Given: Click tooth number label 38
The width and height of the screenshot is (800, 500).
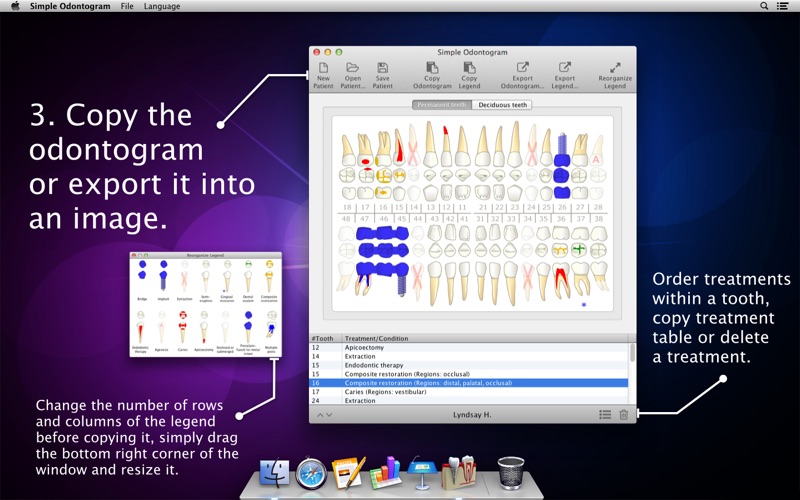Looking at the screenshot, I should point(598,218).
